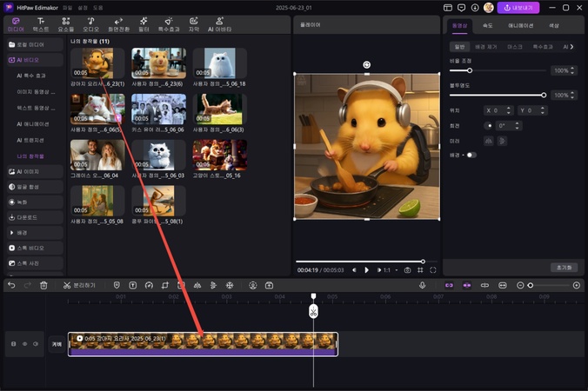Toggle the purple magnetic snap icon
The image size is (588, 391).
[x=467, y=285]
